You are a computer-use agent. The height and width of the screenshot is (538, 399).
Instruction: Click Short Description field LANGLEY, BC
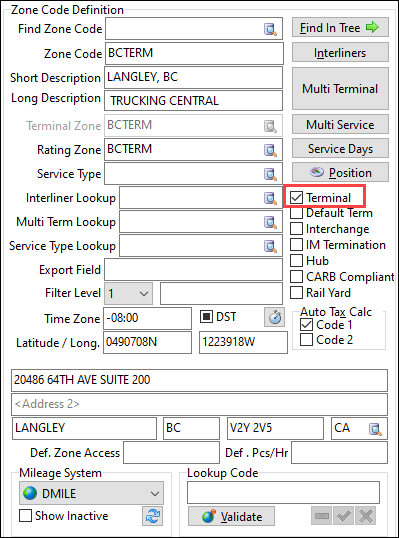tap(193, 78)
